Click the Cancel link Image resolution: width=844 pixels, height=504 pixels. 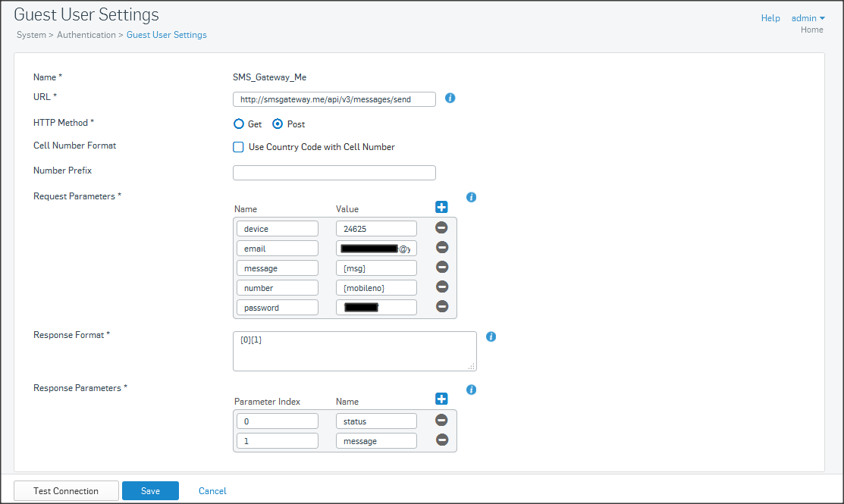click(x=212, y=491)
